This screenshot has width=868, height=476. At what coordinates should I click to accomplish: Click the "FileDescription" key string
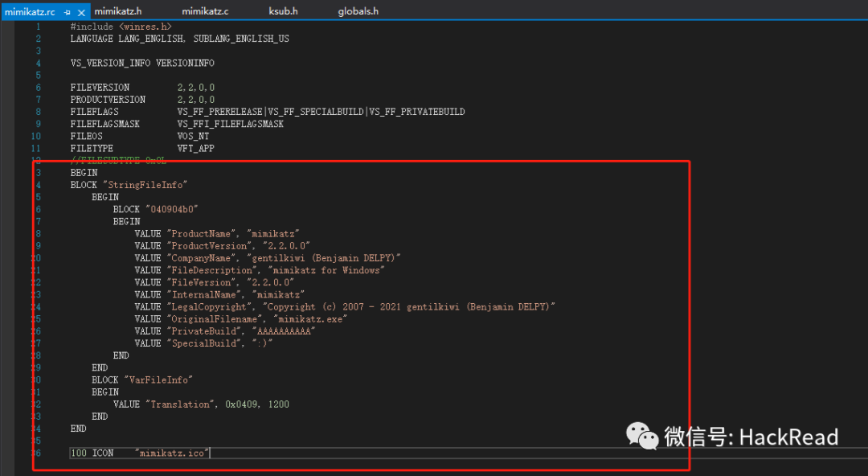click(x=211, y=270)
